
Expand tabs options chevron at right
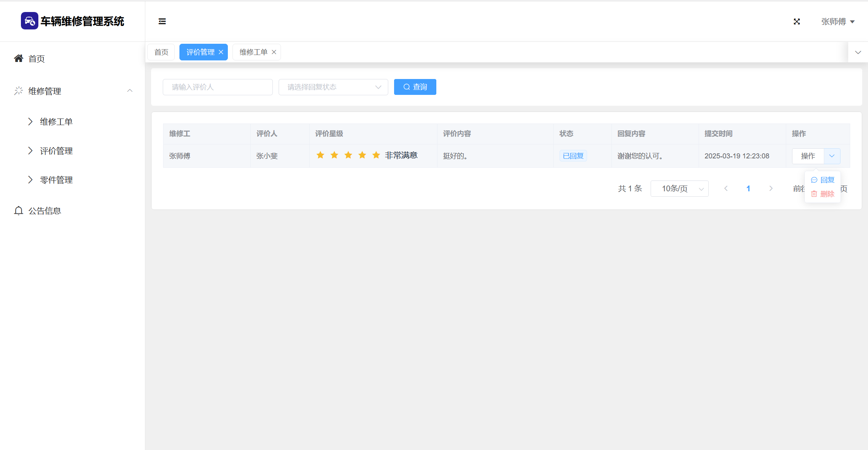click(858, 52)
